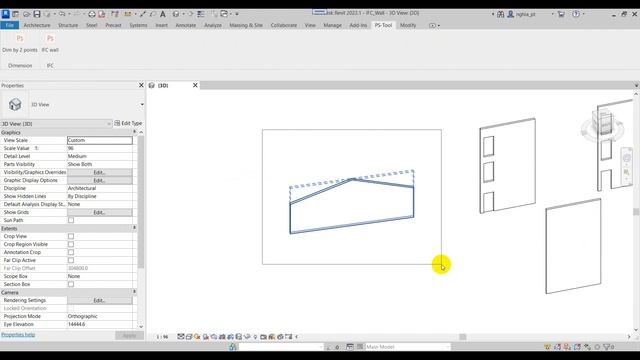Run the IFC wall tool
The image size is (640, 360).
50,43
